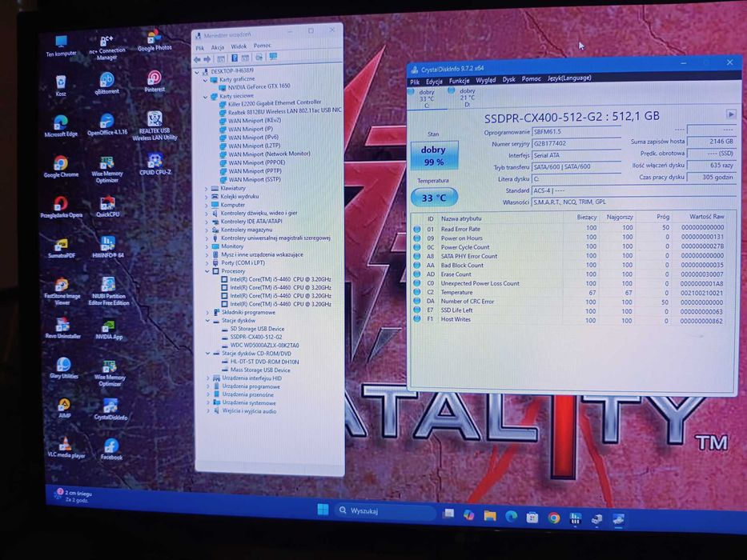
Task: Launch Microsoft Edge from the desktop
Action: [61, 126]
